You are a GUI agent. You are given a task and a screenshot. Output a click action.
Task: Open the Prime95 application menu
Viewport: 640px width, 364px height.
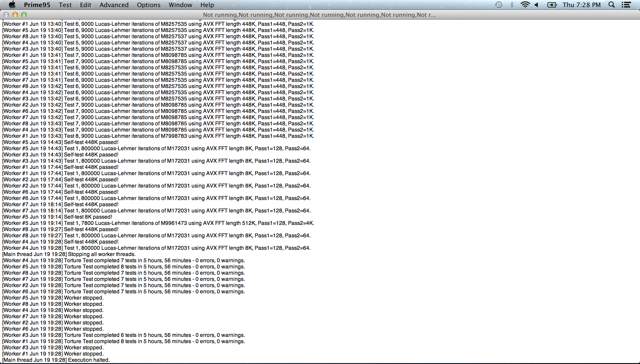[x=37, y=5]
